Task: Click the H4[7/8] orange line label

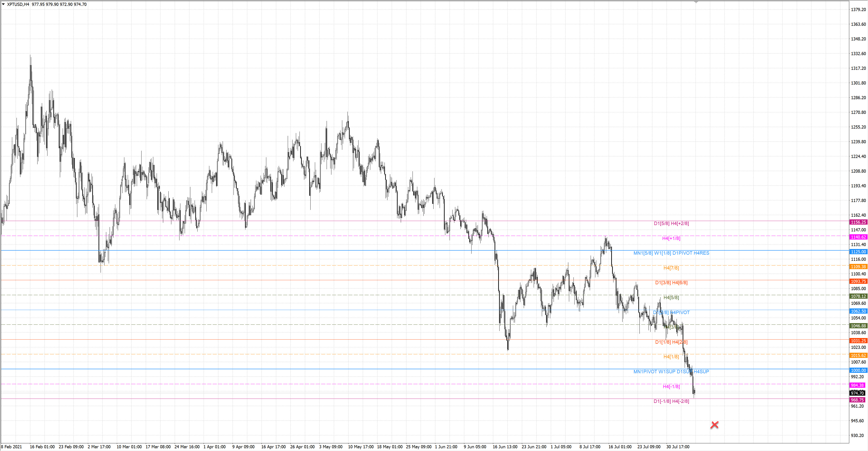Action: click(671, 268)
